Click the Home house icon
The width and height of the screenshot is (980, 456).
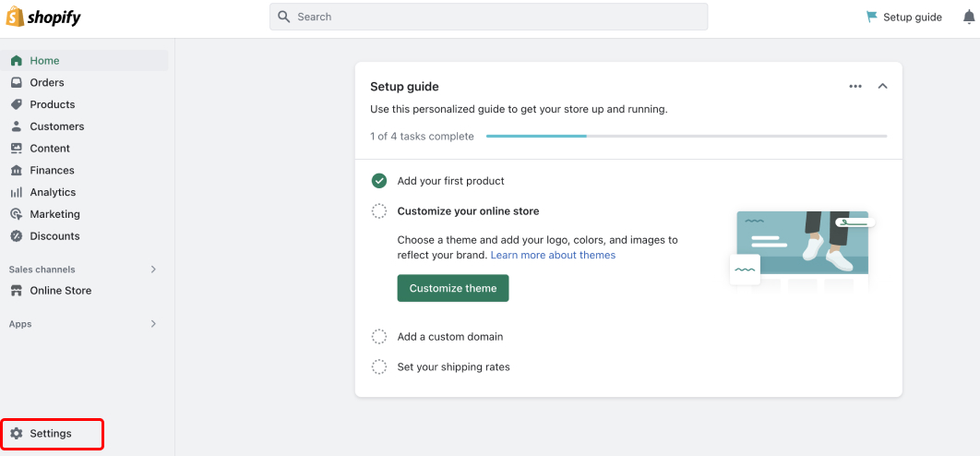(17, 61)
